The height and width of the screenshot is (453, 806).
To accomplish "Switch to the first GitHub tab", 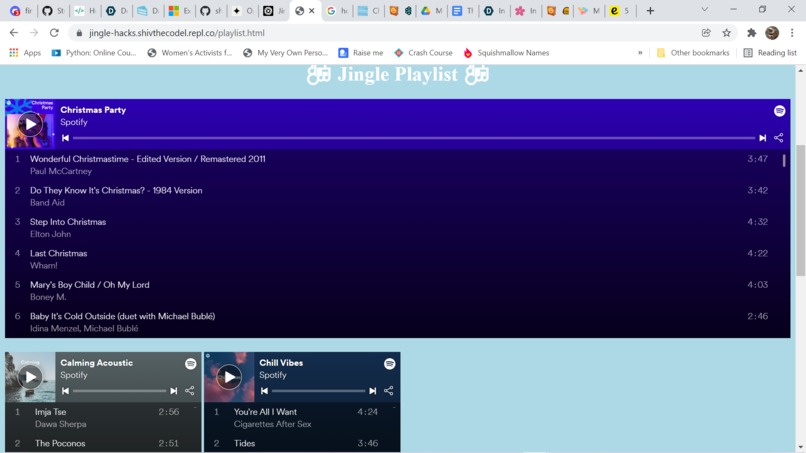I will (53, 11).
